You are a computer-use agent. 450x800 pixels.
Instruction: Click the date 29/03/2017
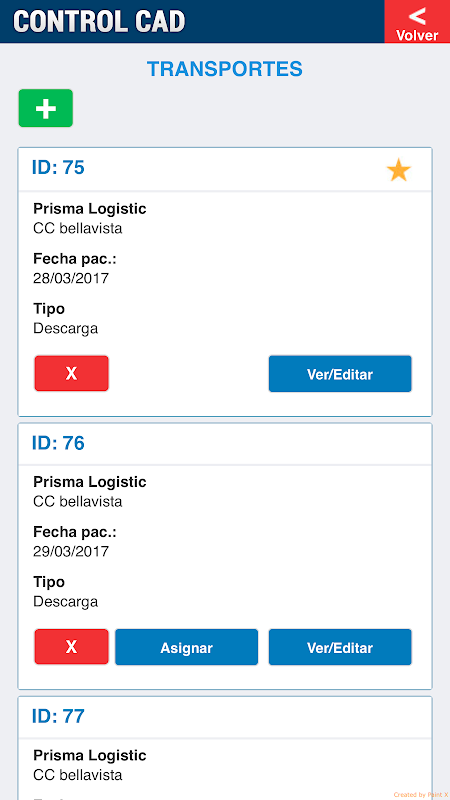click(71, 552)
